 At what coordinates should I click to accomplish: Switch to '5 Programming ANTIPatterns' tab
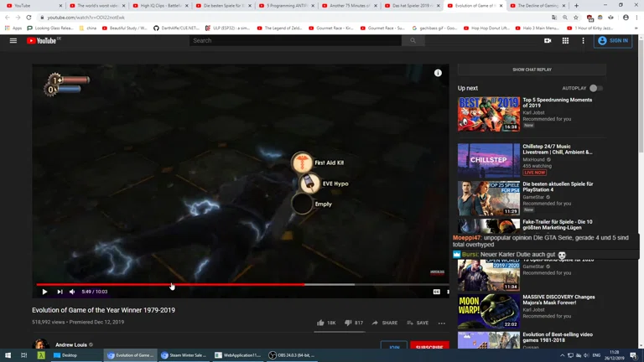(x=286, y=6)
